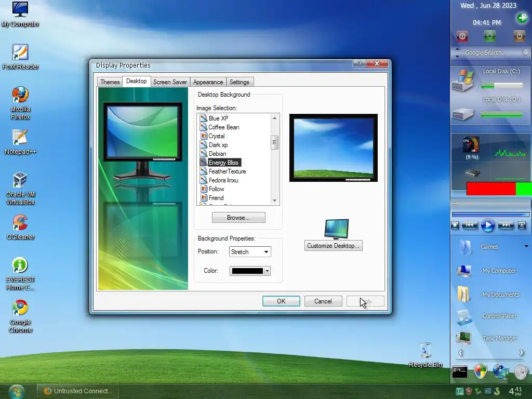Image resolution: width=532 pixels, height=399 pixels.
Task: Click the dollar sign tray icon
Action: pyautogui.click(x=497, y=391)
